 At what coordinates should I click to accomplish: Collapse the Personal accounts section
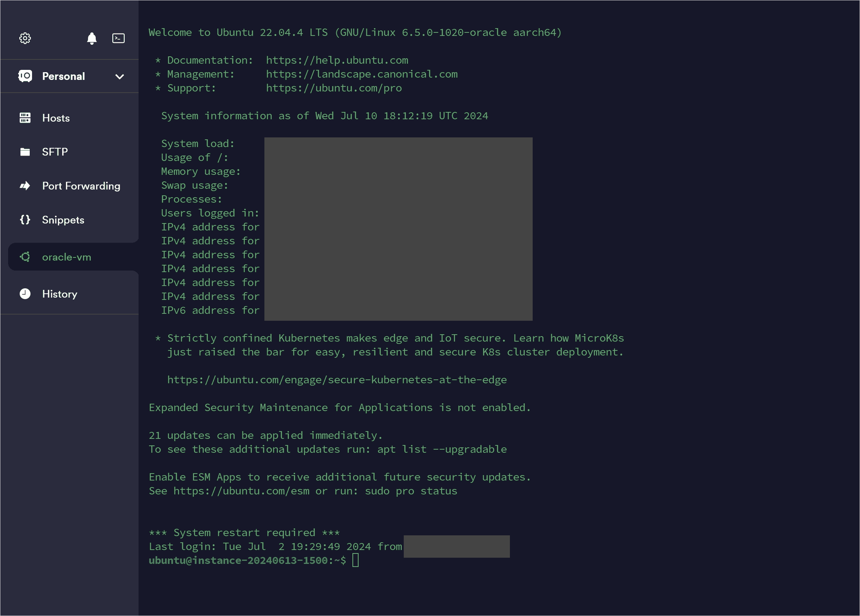click(120, 76)
